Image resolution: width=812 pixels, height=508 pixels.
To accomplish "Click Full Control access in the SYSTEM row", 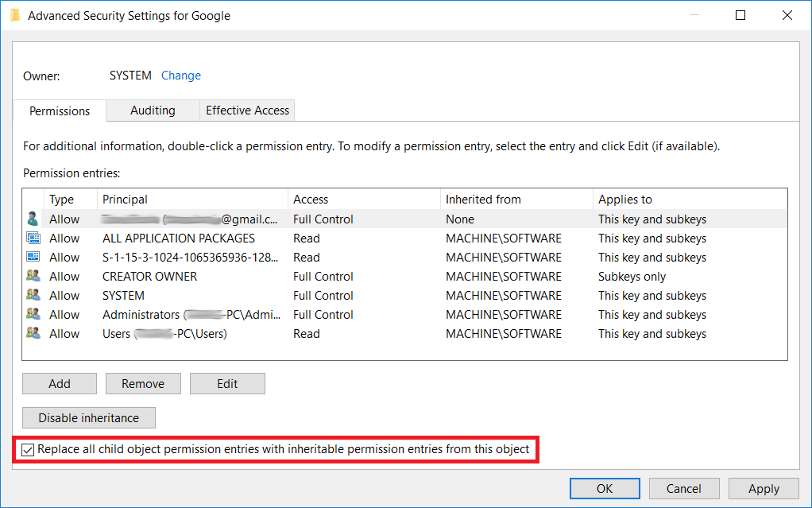I will [x=323, y=296].
